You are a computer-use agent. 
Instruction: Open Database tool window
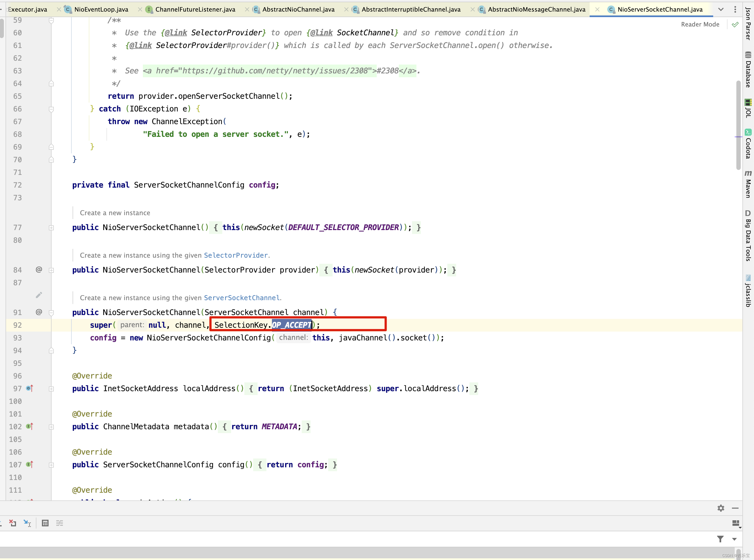748,69
